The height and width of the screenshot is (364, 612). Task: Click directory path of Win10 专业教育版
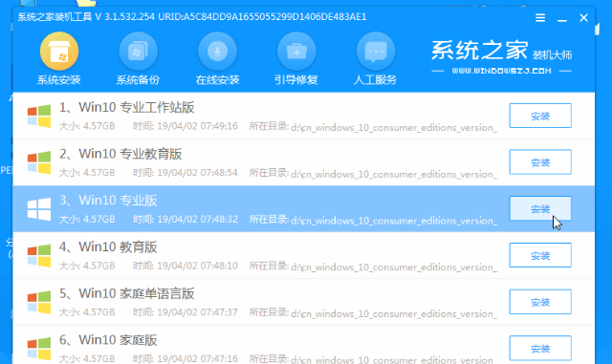[x=394, y=174]
